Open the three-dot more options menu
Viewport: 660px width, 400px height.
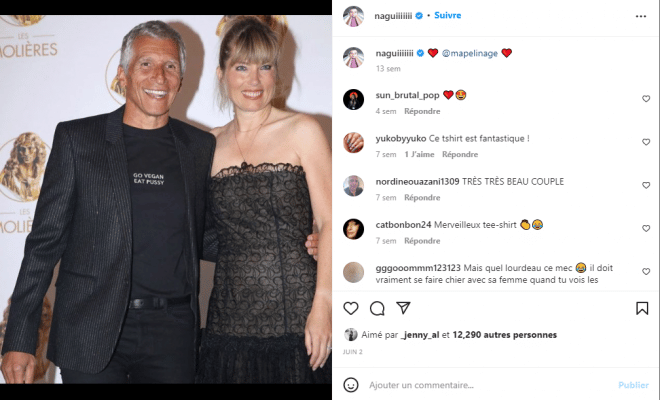[x=641, y=16]
